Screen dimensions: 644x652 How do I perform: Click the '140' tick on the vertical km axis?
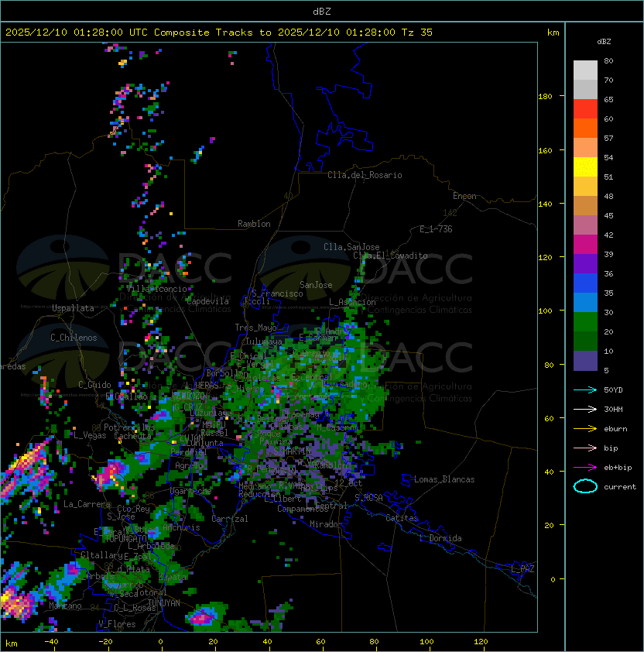pyautogui.click(x=545, y=204)
